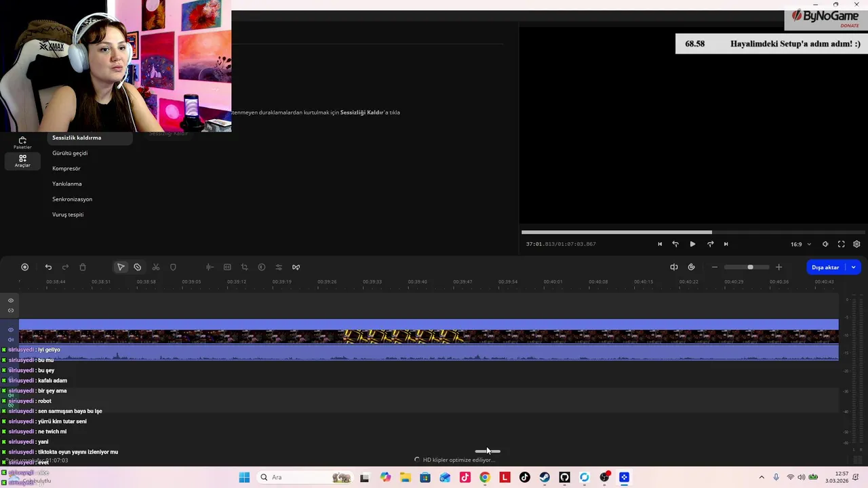Select Senkronizasyon tool

72,199
